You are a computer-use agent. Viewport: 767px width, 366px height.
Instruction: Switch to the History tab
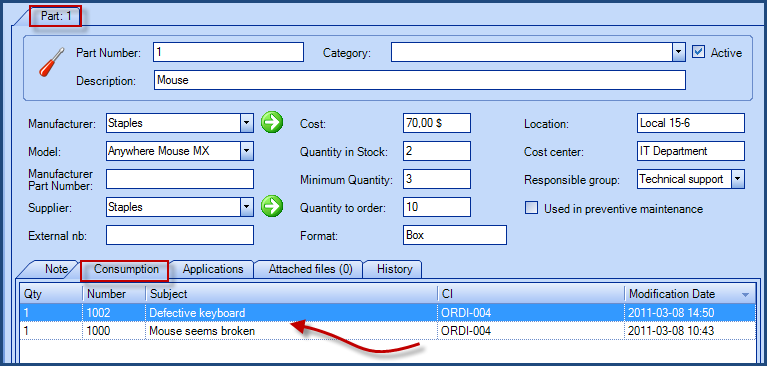(x=394, y=269)
